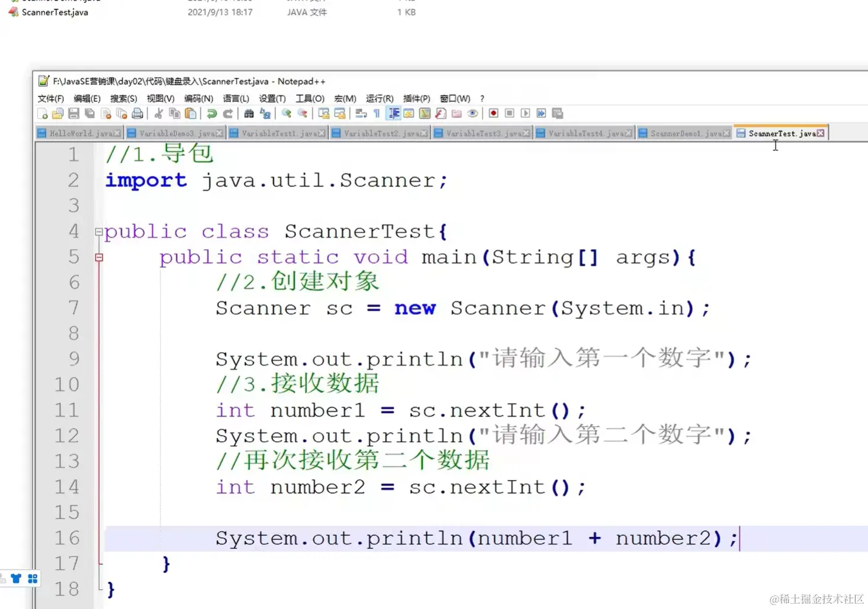Open the 视图(V) menu
The image size is (868, 609).
[160, 99]
